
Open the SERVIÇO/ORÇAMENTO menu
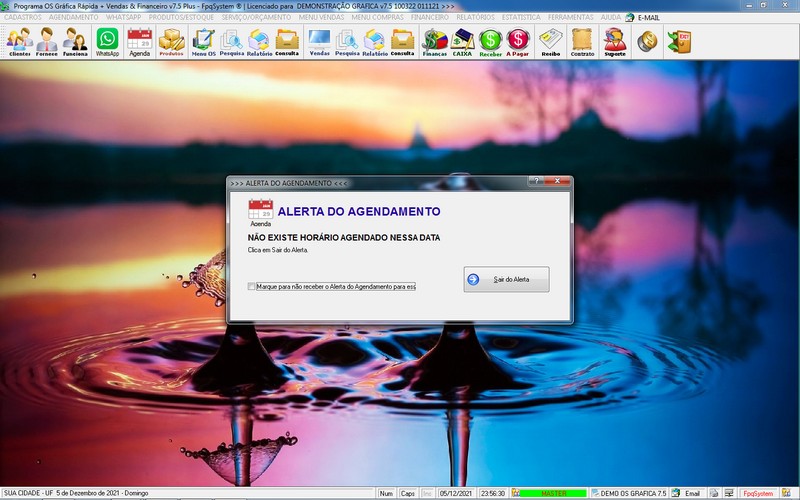tap(256, 17)
